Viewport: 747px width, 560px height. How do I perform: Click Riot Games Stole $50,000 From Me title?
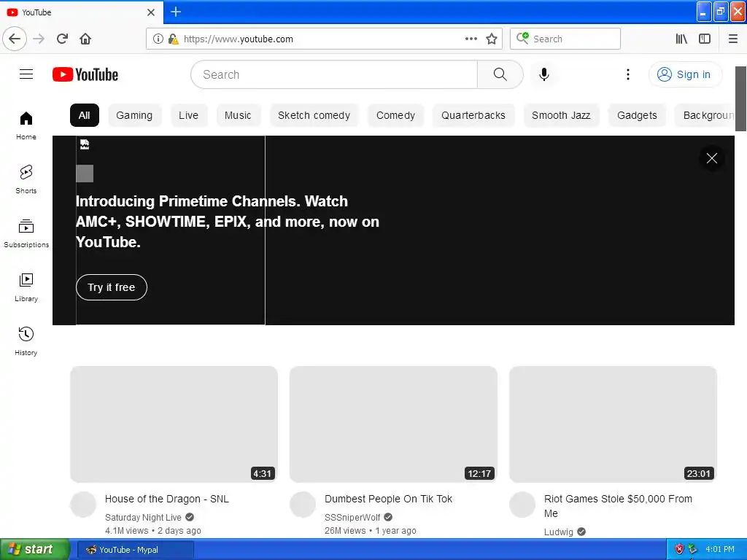pos(618,506)
